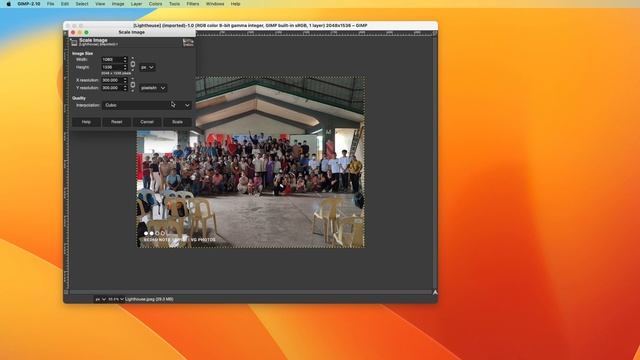Image resolution: width=640 pixels, height=360 pixels.
Task: Open the Interpolation dropdown set to Cubic
Action: point(147,105)
